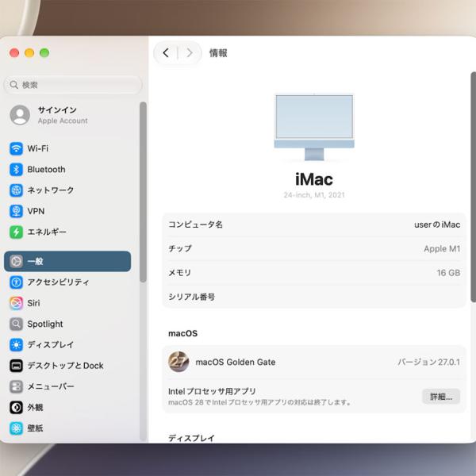Click the sidebar scrollbar

[143, 192]
